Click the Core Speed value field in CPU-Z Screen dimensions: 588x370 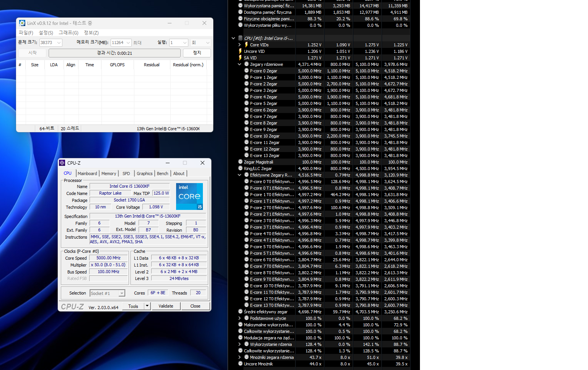point(109,258)
